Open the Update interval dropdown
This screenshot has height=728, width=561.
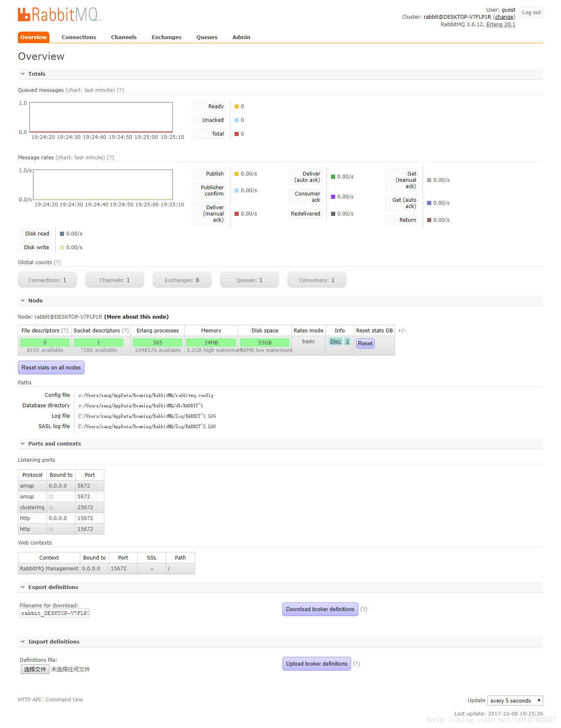tap(515, 701)
